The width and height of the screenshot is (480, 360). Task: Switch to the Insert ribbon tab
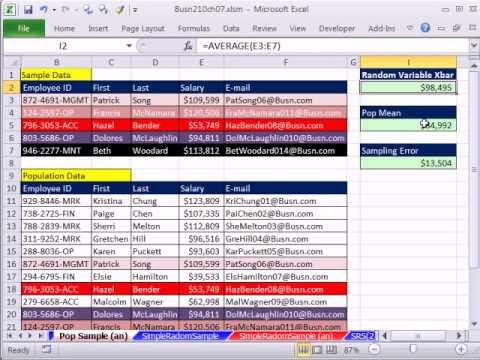click(98, 29)
